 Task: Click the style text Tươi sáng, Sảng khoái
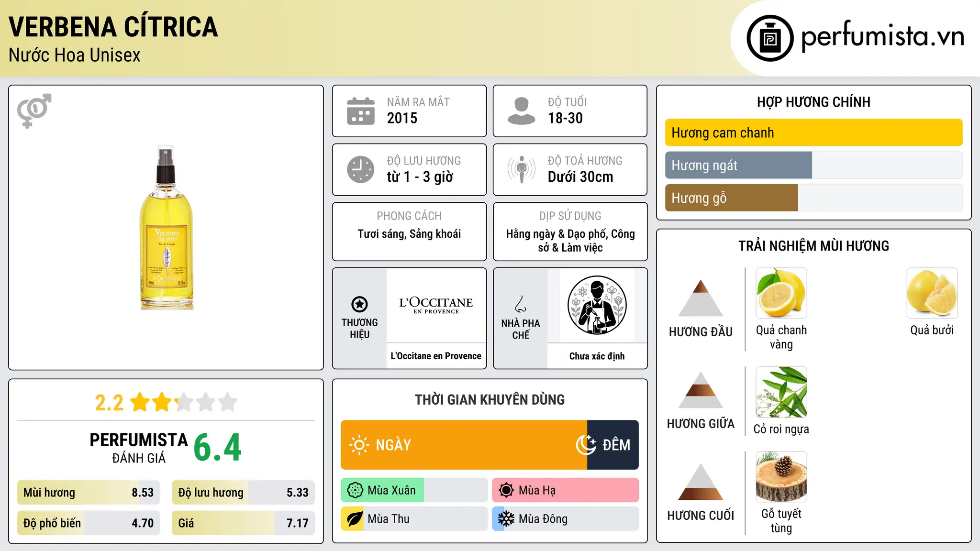coord(409,233)
